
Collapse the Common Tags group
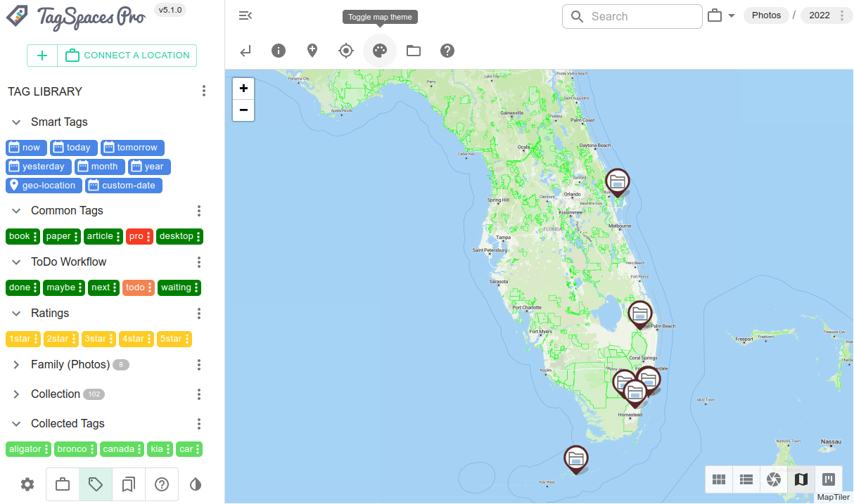coord(16,211)
